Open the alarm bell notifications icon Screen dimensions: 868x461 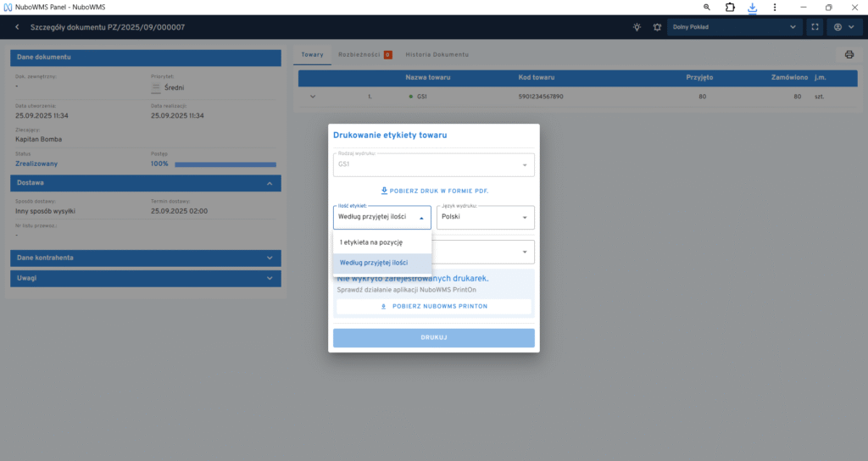point(657,27)
